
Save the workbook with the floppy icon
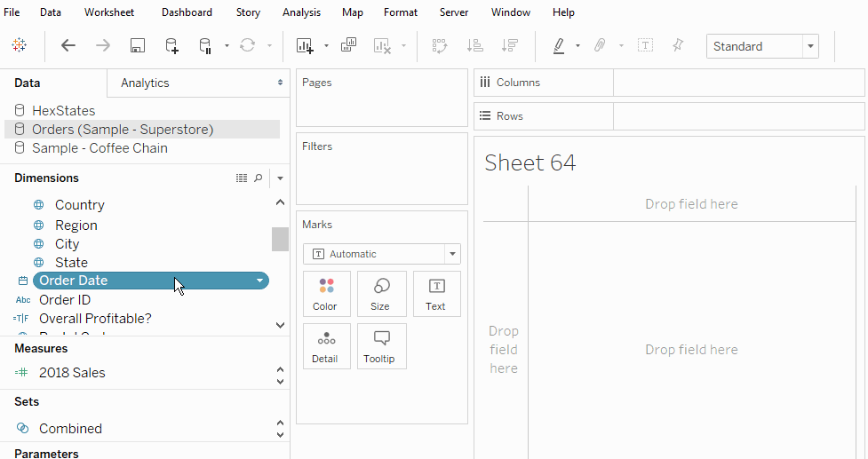click(138, 45)
